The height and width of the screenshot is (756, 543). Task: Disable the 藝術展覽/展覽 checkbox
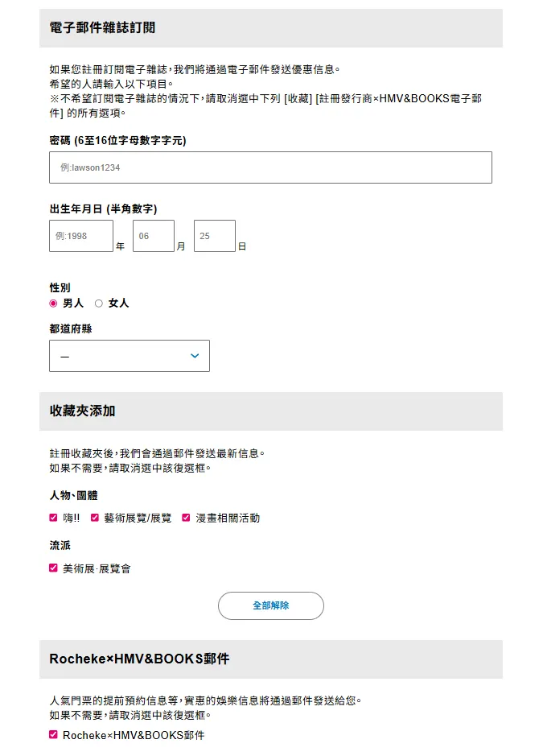[94, 518]
